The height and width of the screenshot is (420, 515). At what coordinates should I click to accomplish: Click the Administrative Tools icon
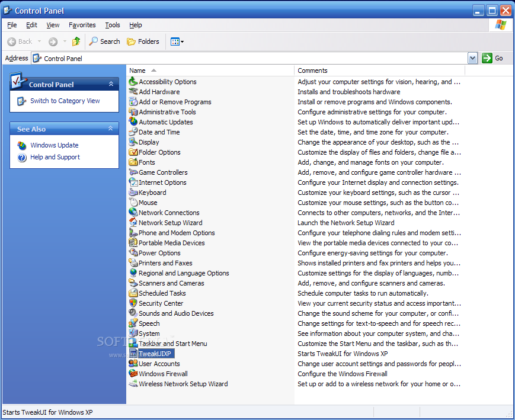(133, 111)
